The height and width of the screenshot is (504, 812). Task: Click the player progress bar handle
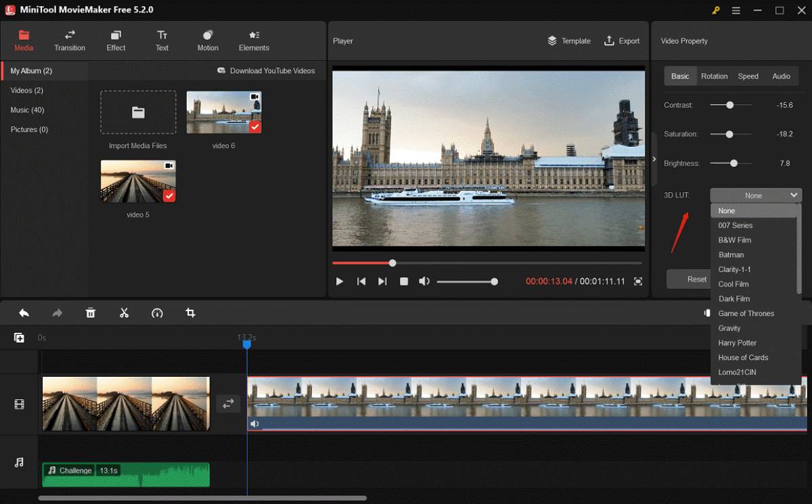392,262
